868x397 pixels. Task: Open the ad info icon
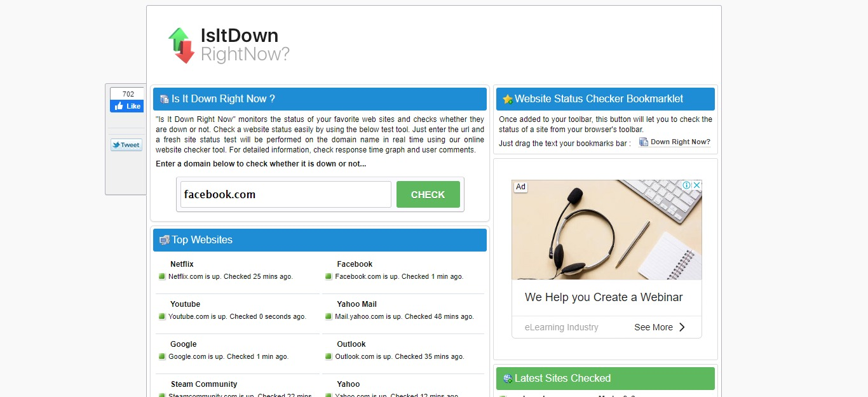coord(686,185)
